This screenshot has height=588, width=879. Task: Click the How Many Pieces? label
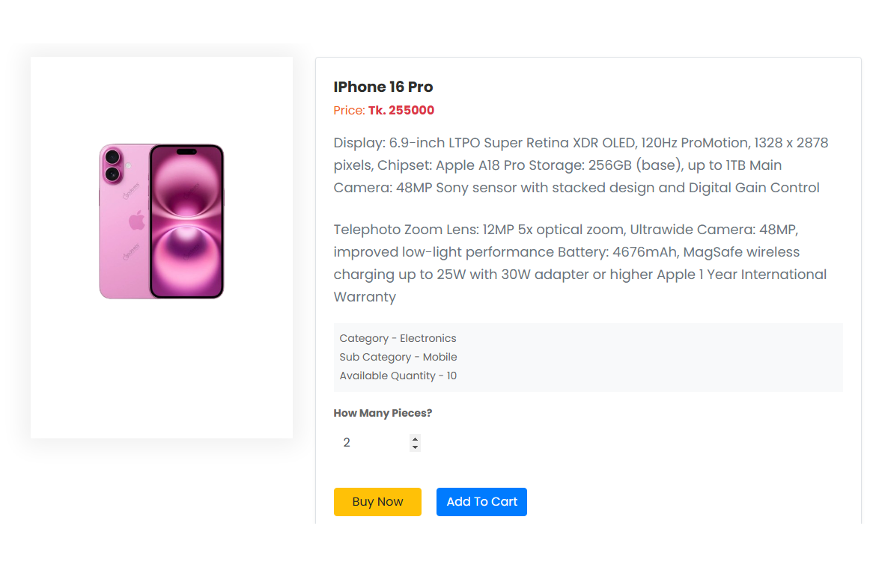point(383,413)
